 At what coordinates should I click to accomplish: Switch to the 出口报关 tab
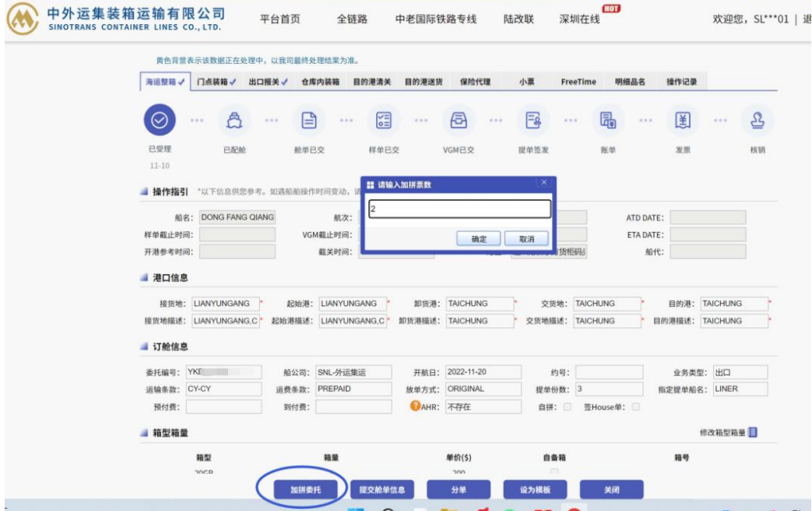[269, 82]
